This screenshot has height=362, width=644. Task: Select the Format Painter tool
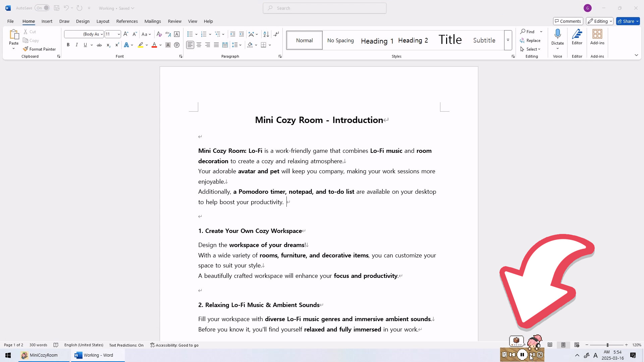(39, 49)
